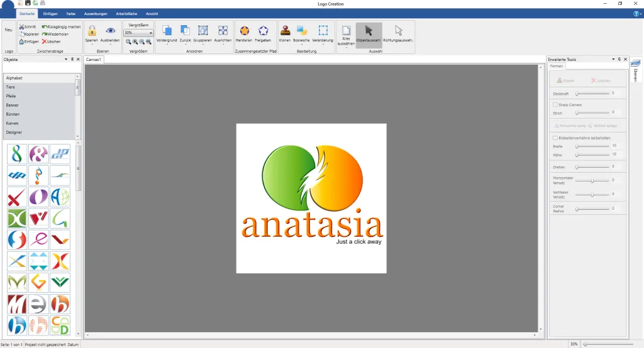This screenshot has height=348, width=644.
Task: Click the Zurück send-back icon
Action: pyautogui.click(x=186, y=30)
